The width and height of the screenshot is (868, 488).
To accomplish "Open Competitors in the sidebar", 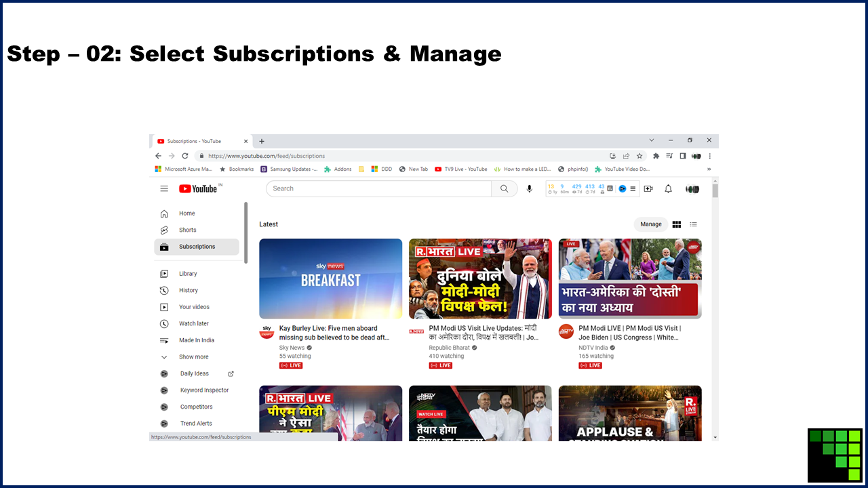I will (x=197, y=407).
